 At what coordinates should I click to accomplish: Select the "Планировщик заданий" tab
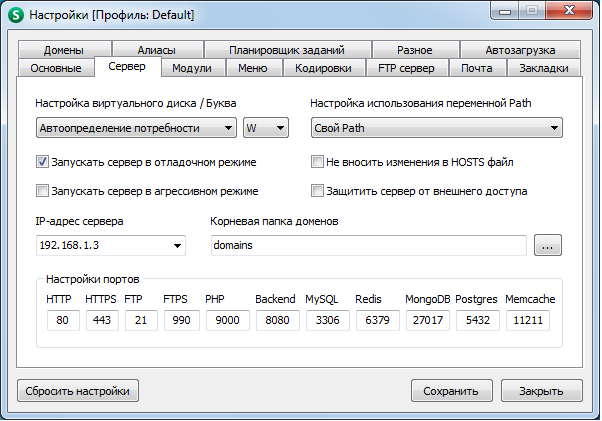tap(287, 50)
